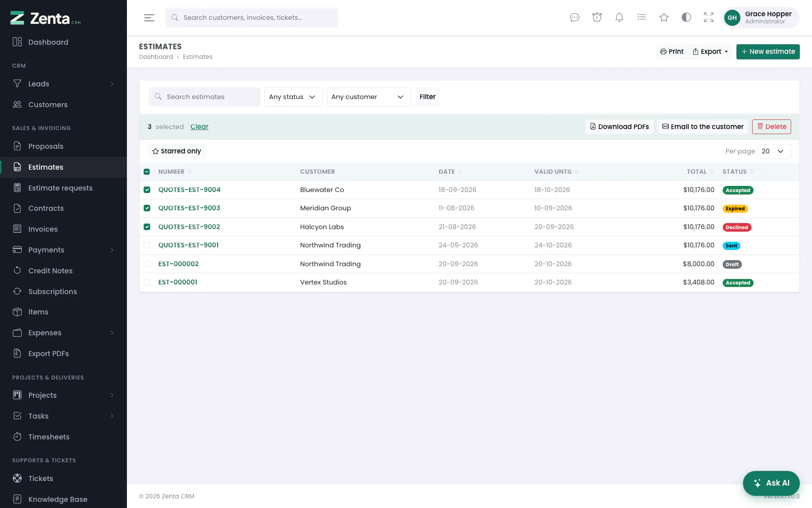Toggle the Starred only filter
Image resolution: width=812 pixels, height=508 pixels.
[177, 151]
